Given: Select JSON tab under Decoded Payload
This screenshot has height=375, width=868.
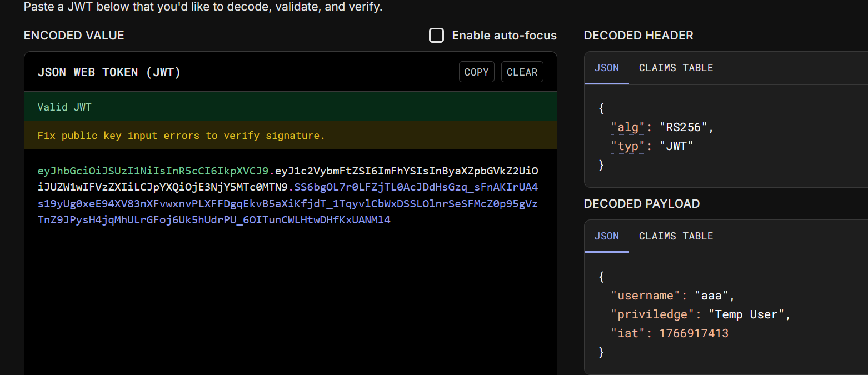Looking at the screenshot, I should [x=606, y=236].
